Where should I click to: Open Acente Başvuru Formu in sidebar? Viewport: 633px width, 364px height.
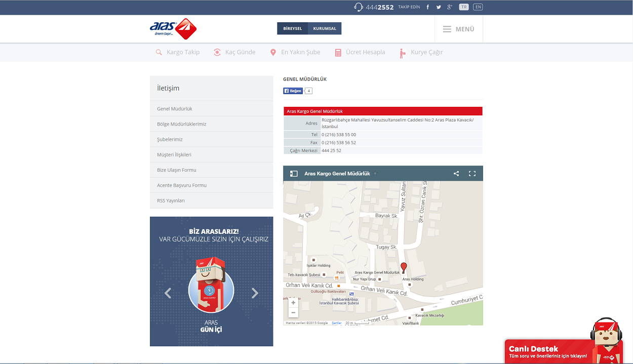coord(211,185)
